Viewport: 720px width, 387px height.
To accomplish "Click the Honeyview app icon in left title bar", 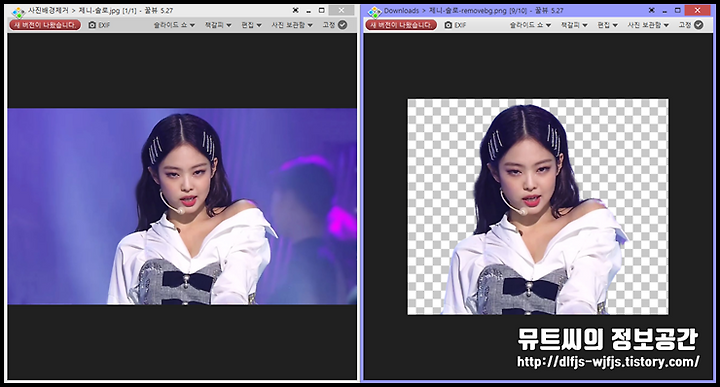I will (18, 12).
